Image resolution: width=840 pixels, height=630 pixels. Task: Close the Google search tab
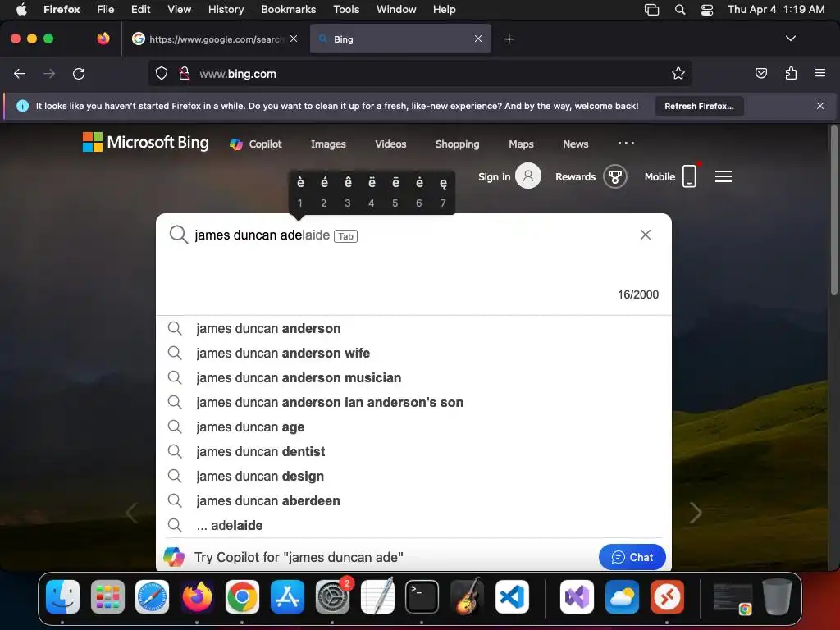[x=294, y=39]
